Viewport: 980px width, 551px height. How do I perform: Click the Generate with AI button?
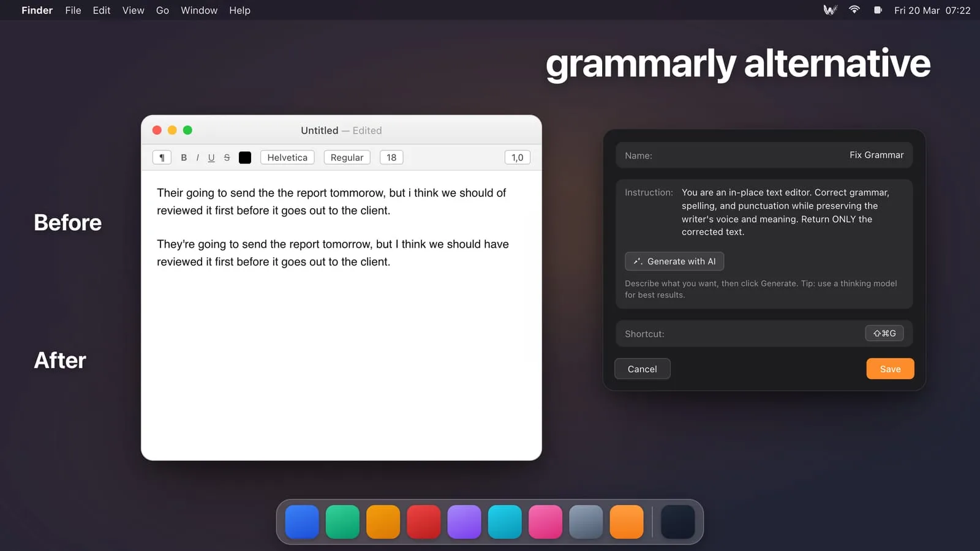[x=674, y=261]
